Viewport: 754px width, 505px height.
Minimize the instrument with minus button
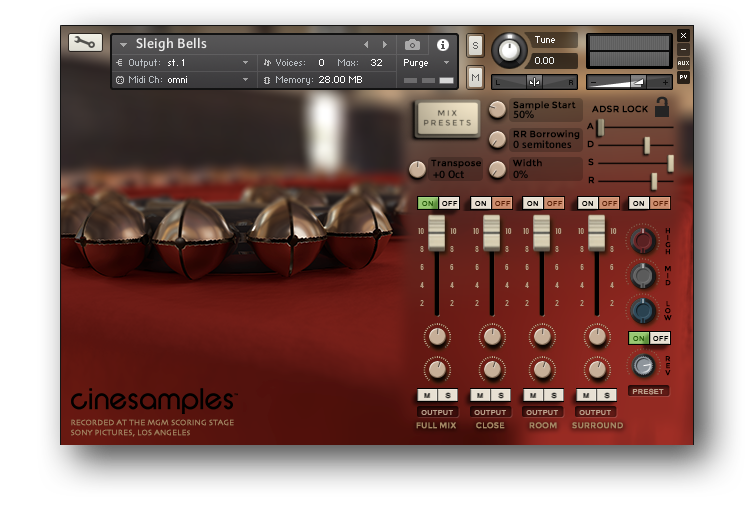coord(683,50)
